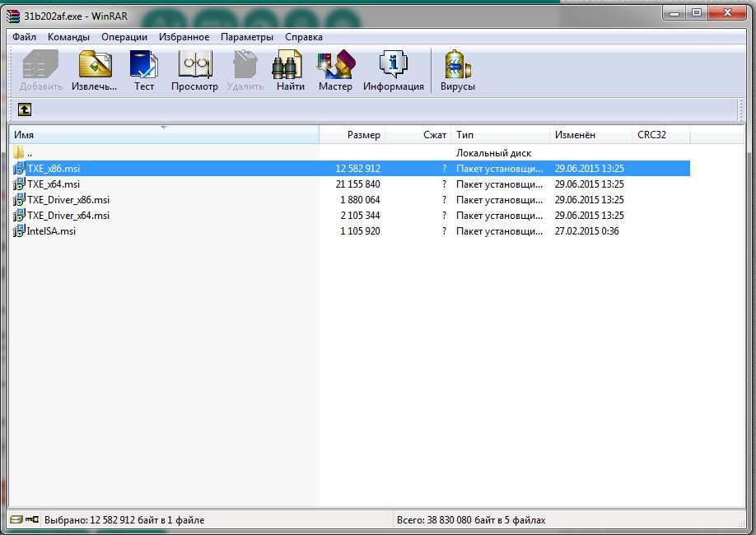756x535 pixels.
Task: Open the Избранное menu
Action: click(184, 37)
